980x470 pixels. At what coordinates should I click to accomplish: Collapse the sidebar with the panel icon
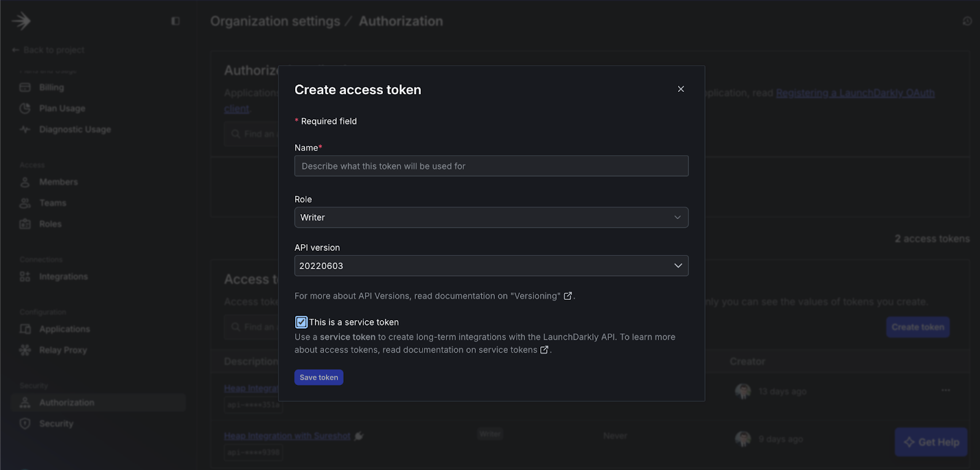[x=175, y=21]
